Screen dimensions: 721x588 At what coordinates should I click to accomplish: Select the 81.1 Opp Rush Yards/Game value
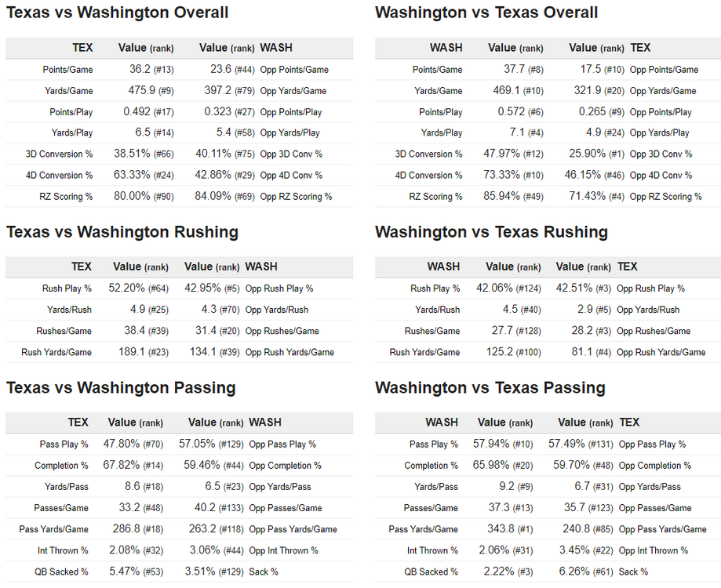point(581,352)
